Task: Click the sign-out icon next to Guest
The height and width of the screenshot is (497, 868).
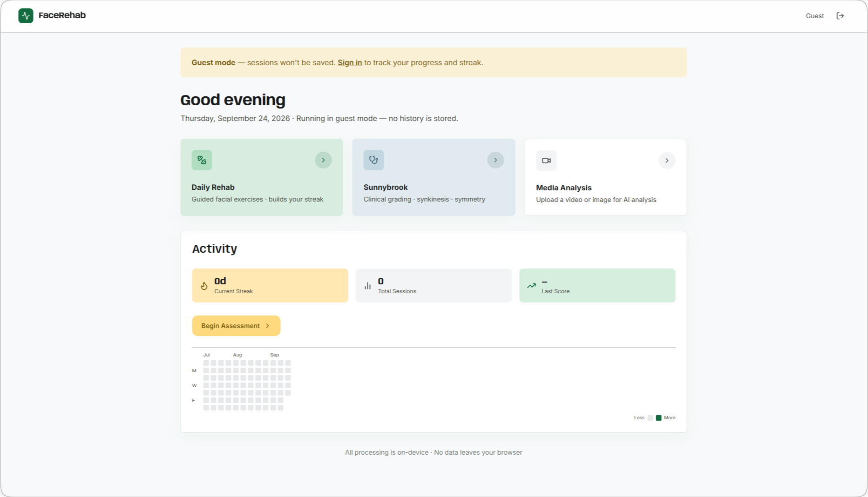Action: (x=840, y=16)
